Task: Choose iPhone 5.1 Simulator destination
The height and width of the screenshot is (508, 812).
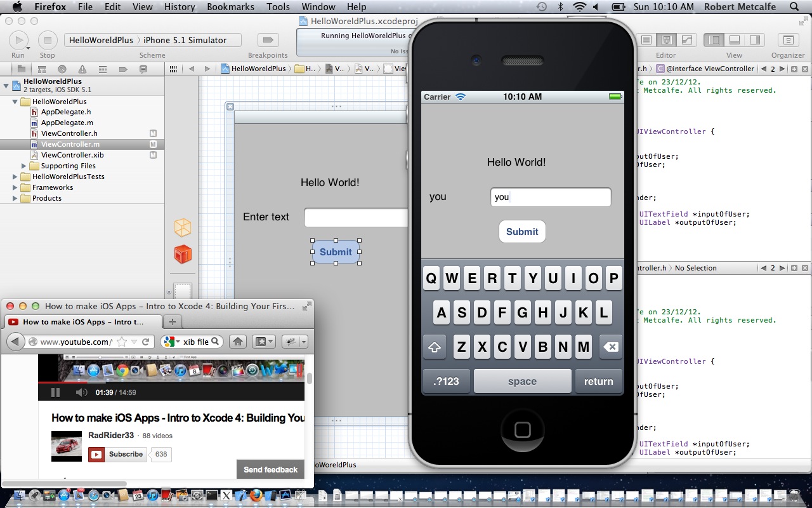Action: tap(185, 40)
